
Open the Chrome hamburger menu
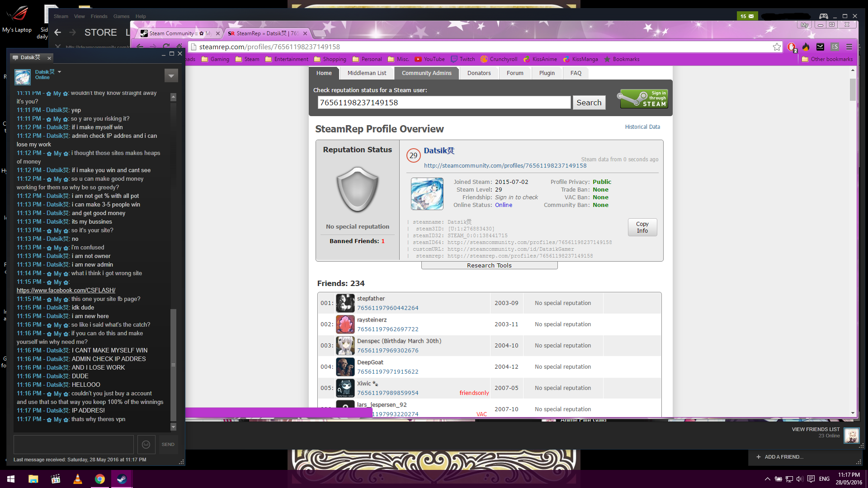[x=849, y=47]
